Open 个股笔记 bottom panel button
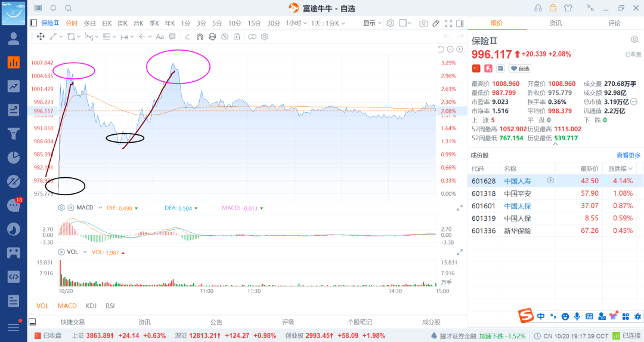 [360, 322]
